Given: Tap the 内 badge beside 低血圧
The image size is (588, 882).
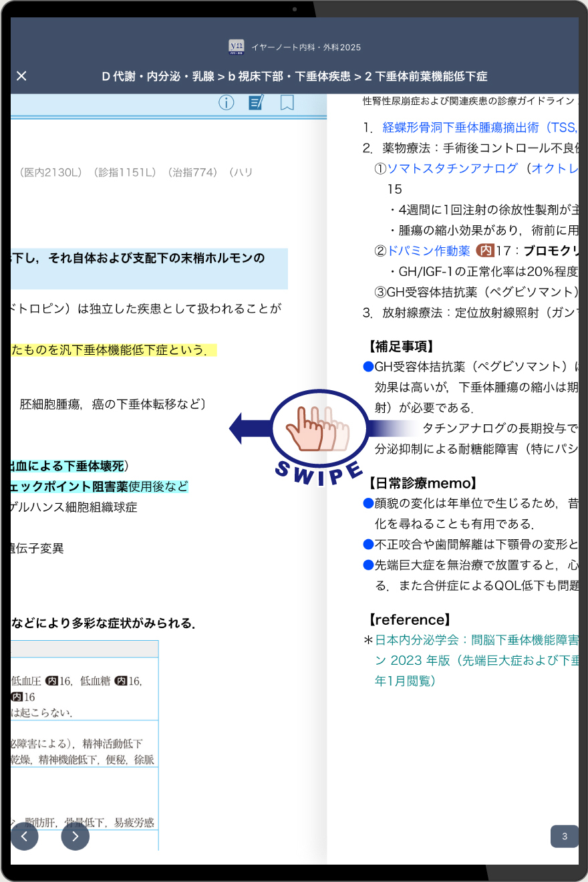Looking at the screenshot, I should 53,681.
